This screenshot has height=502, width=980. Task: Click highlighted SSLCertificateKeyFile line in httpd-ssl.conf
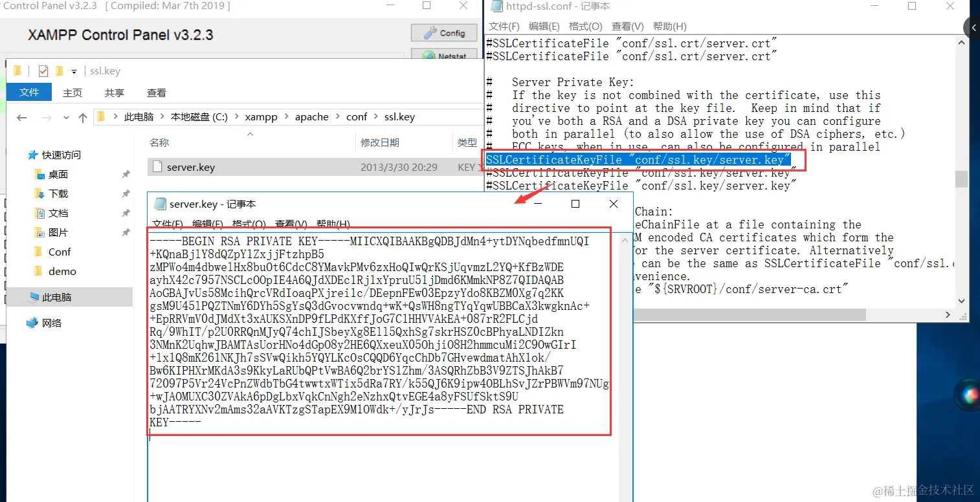(x=639, y=160)
